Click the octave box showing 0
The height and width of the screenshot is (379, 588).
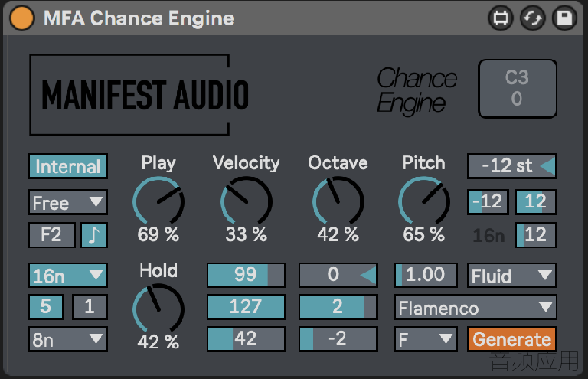pyautogui.click(x=338, y=275)
